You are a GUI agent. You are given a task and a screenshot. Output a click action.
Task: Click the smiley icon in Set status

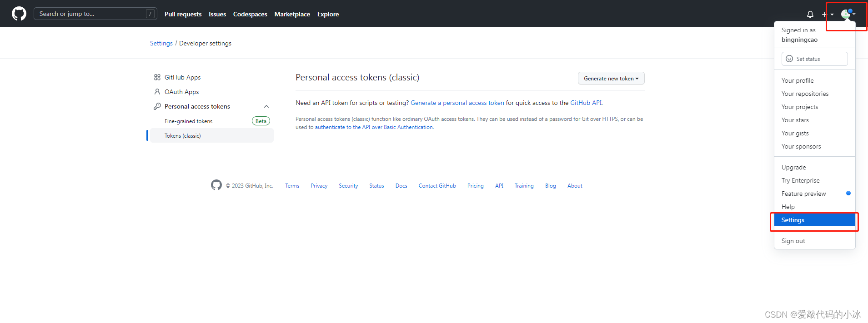click(x=789, y=59)
